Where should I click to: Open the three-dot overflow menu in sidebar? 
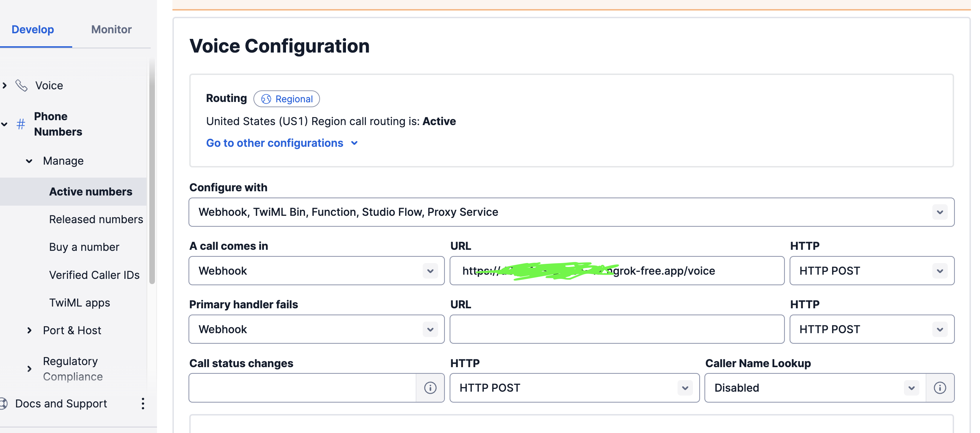click(143, 404)
